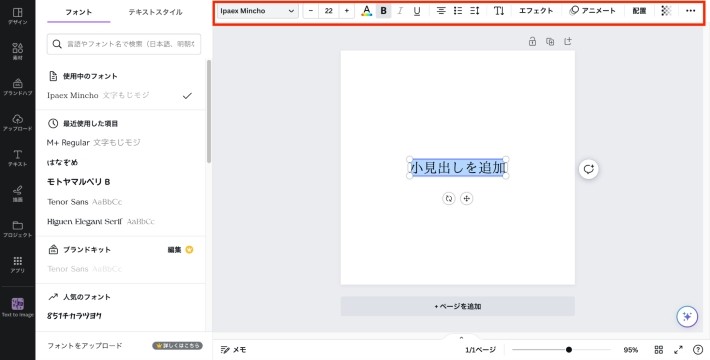
Task: Lock the page with lock icon
Action: coord(532,42)
